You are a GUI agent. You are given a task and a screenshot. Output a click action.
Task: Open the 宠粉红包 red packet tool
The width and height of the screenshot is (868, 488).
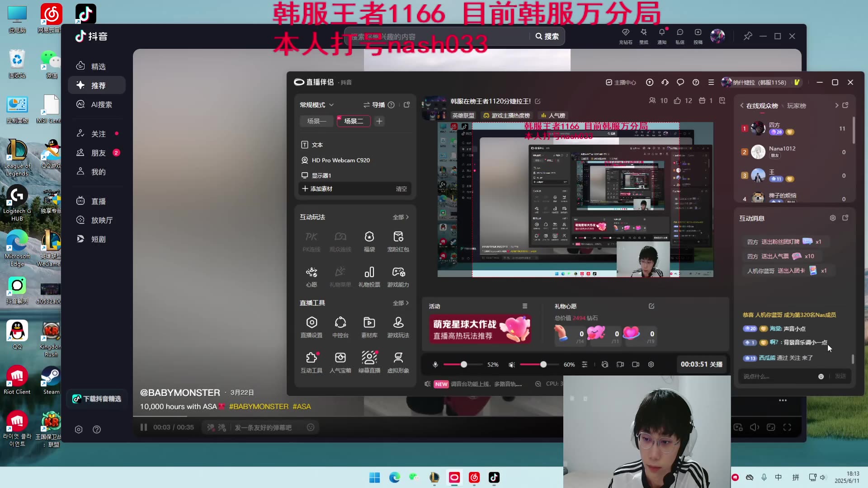pyautogui.click(x=398, y=241)
